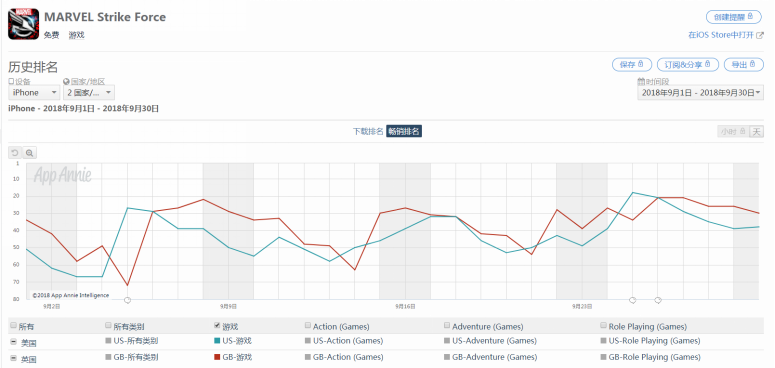Image resolution: width=775 pixels, height=368 pixels.
Task: Select the 畅销排名 tab
Action: point(404,131)
